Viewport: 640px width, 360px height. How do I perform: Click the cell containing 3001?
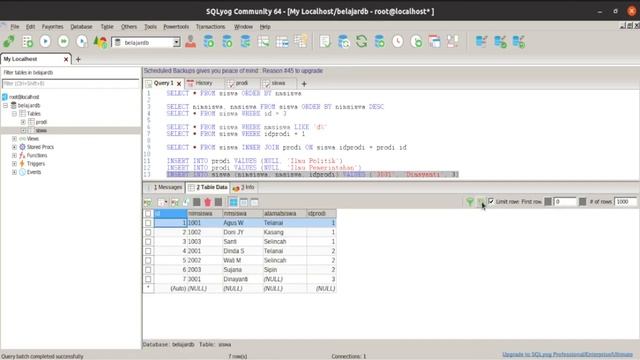tap(204, 279)
